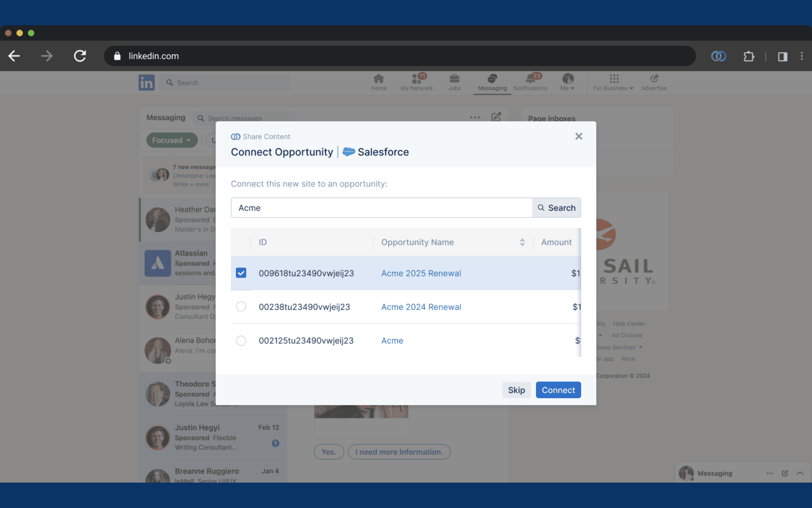Toggle the browser side panel

[783, 56]
